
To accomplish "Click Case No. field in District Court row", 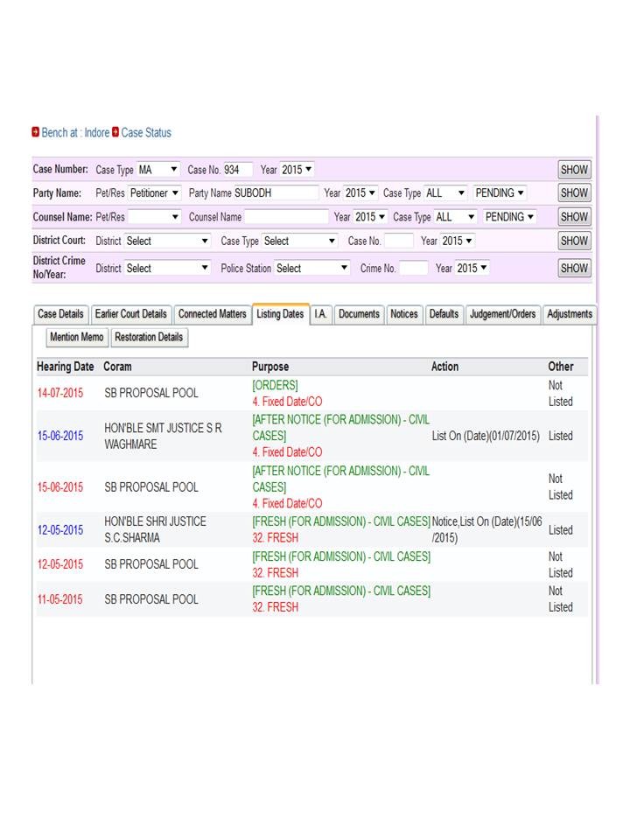I will click(399, 241).
